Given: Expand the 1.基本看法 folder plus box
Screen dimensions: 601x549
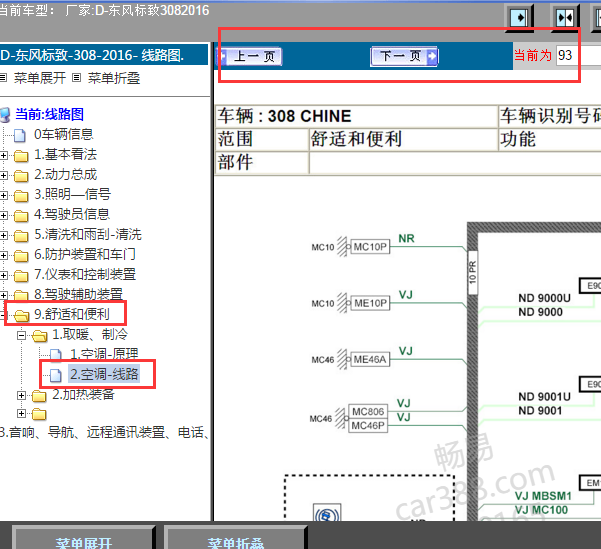Looking at the screenshot, I should pyautogui.click(x=3, y=155).
